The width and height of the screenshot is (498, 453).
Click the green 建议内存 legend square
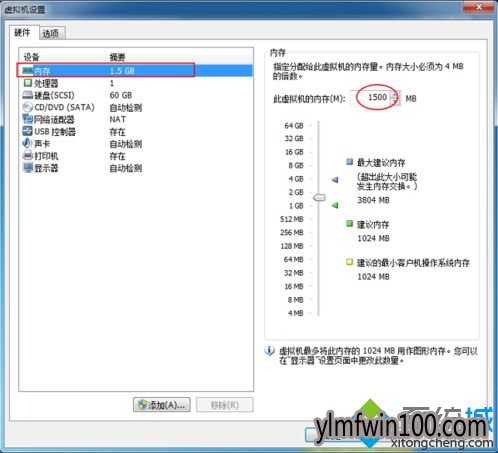tap(349, 224)
